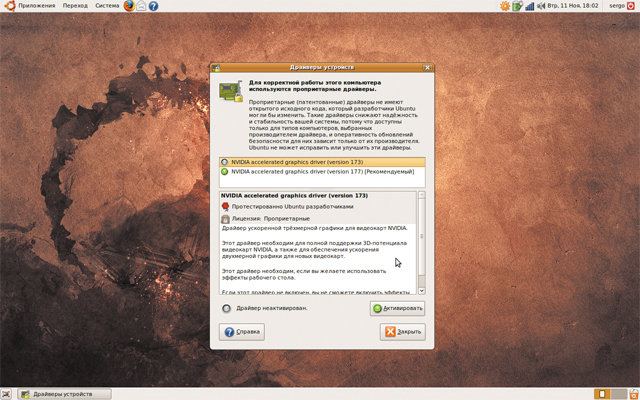
Task: Click the grey status circle of version 173
Action: pos(224,162)
